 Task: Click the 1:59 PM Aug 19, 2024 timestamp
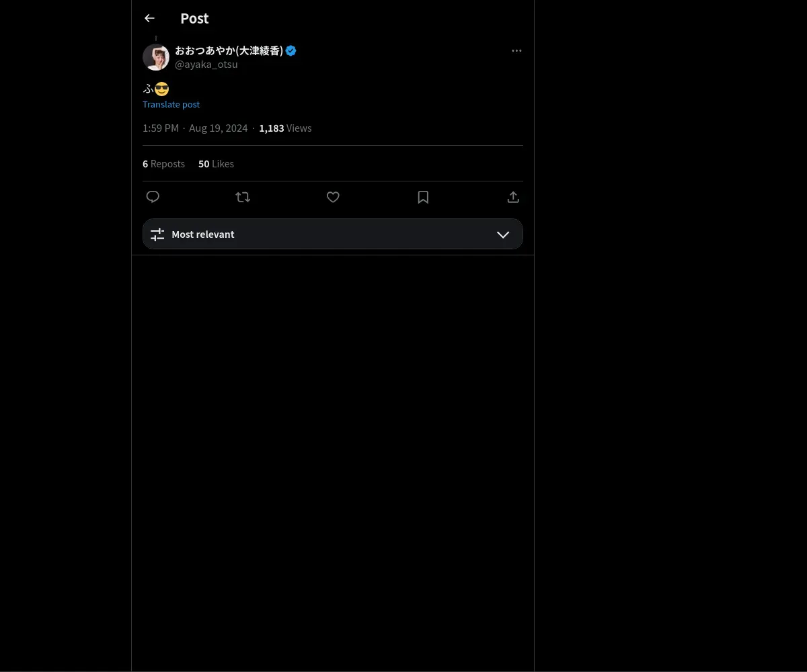[195, 128]
